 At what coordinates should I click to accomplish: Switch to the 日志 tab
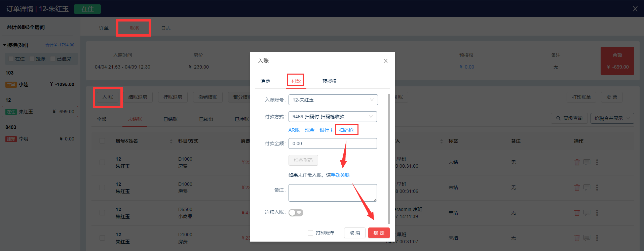pos(166,28)
